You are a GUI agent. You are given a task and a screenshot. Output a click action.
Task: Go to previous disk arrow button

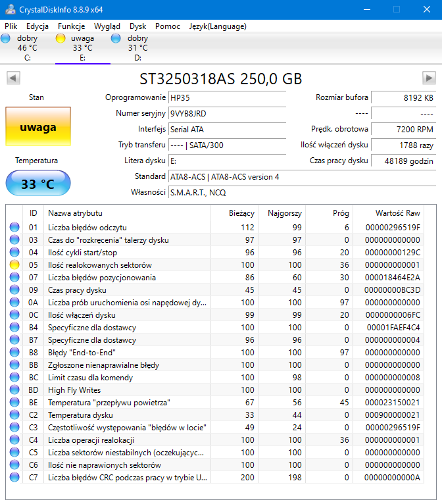tap(13, 78)
